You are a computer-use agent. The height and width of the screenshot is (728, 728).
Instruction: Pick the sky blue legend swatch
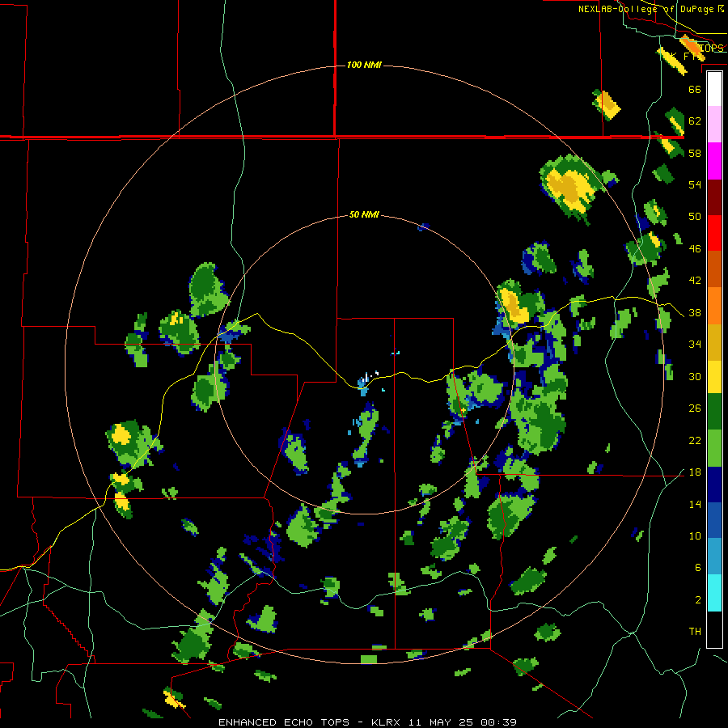coord(714,557)
